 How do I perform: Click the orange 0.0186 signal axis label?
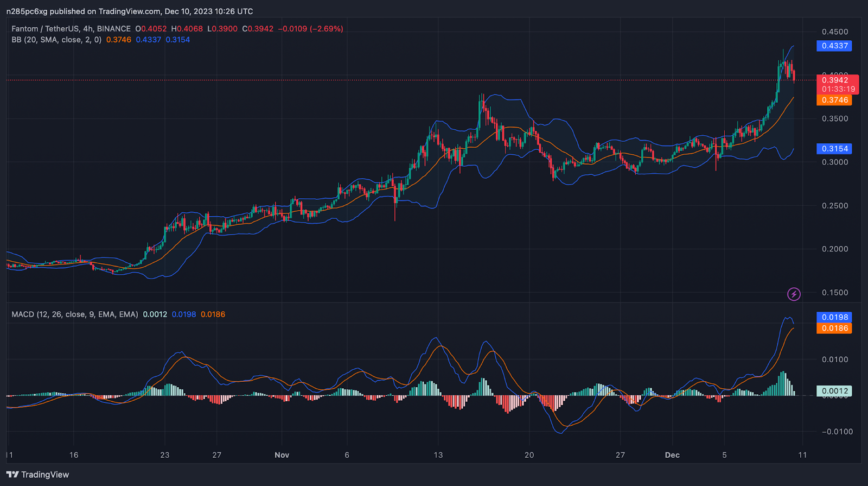click(834, 328)
